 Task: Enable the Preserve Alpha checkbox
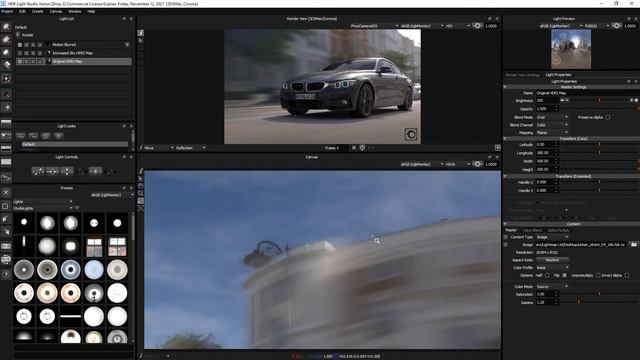click(x=608, y=117)
